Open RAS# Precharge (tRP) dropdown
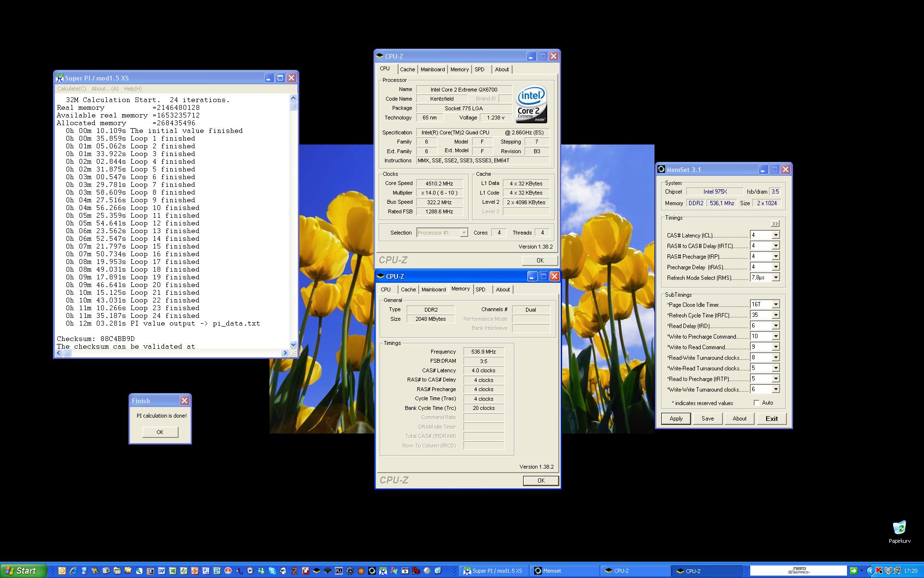 point(776,256)
